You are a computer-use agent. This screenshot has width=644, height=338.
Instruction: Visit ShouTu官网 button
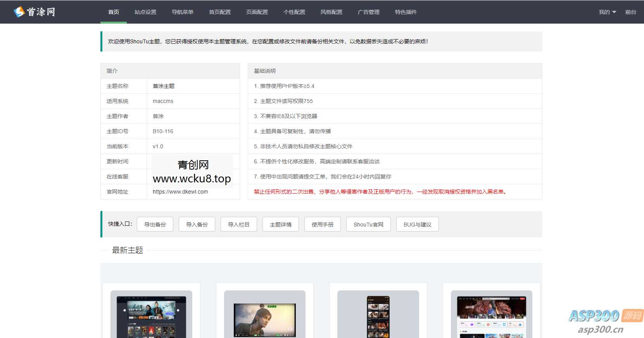click(x=368, y=224)
